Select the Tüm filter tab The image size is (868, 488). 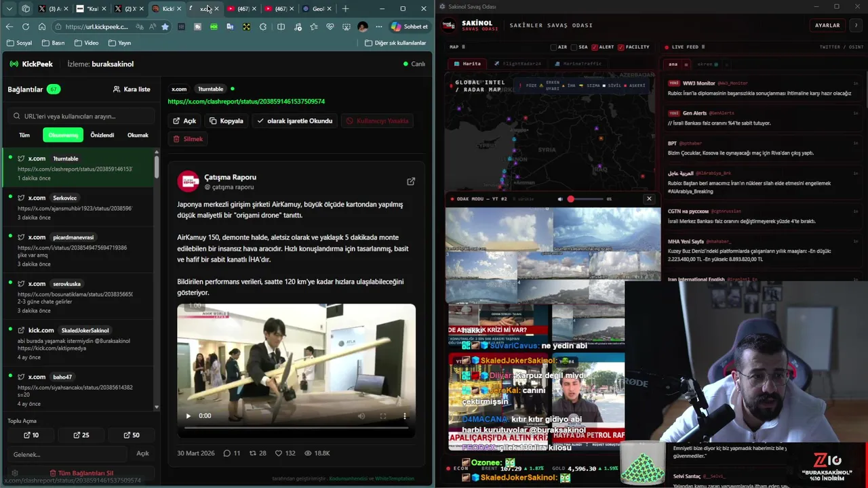(x=24, y=135)
